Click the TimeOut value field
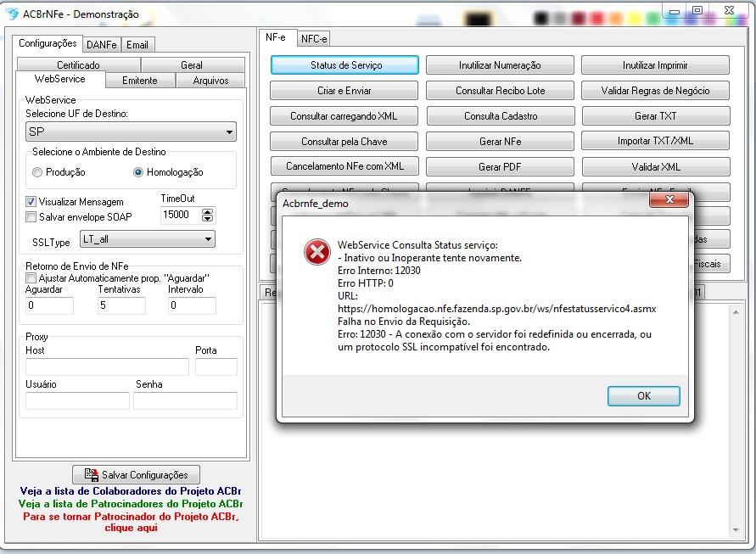The width and height of the screenshot is (756, 554). coord(181,215)
